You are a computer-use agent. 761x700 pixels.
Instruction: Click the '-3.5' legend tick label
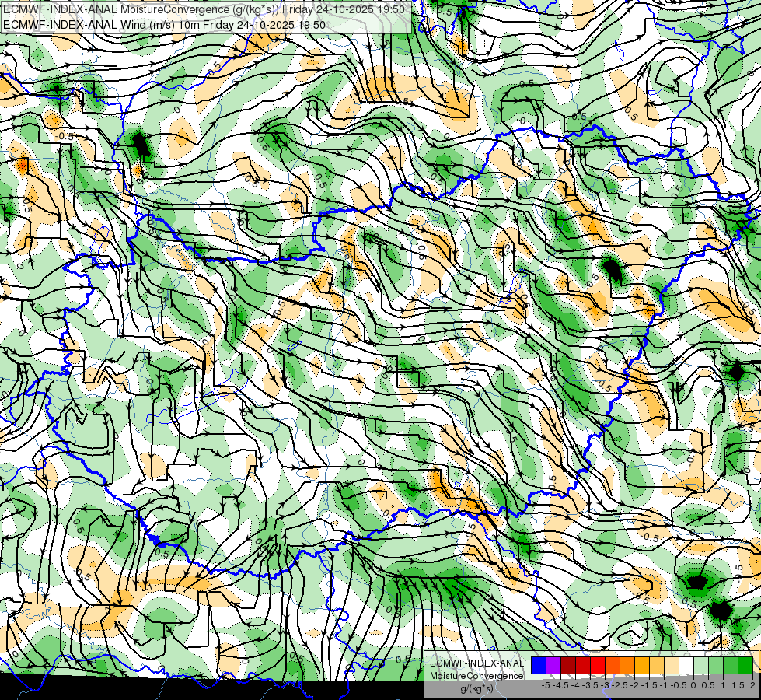point(590,685)
